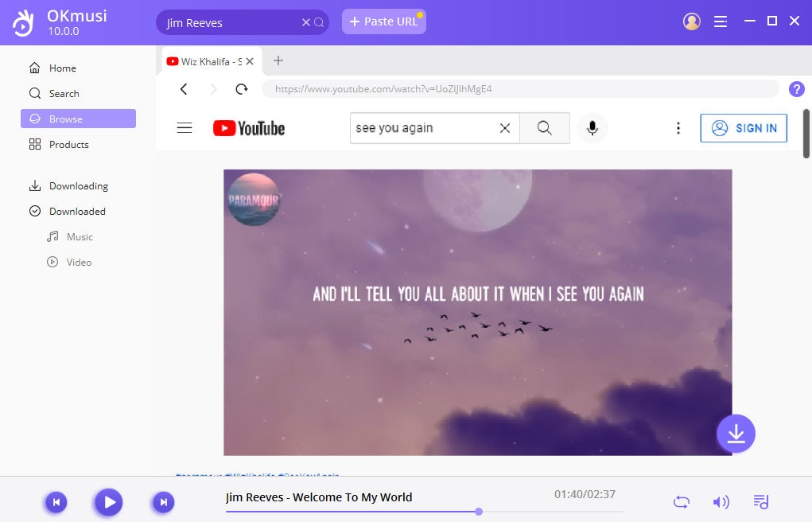The width and height of the screenshot is (812, 522).
Task: Open YouTube three-dot settings menu
Action: [x=678, y=128]
